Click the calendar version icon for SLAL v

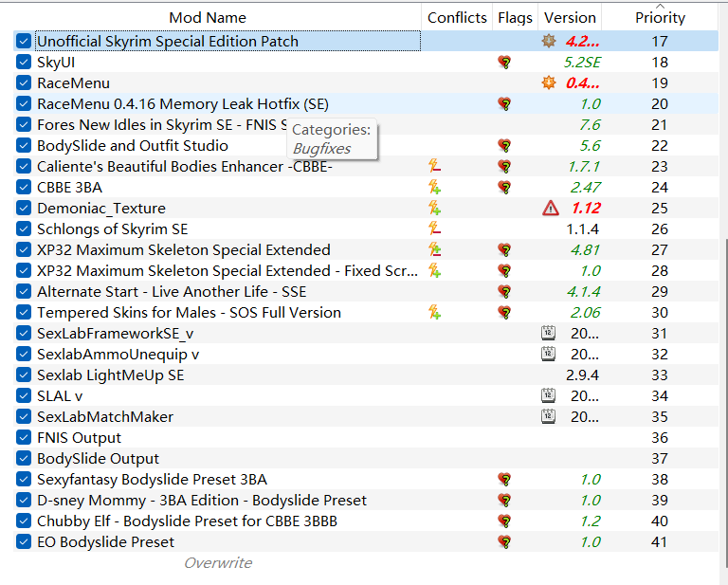548,395
